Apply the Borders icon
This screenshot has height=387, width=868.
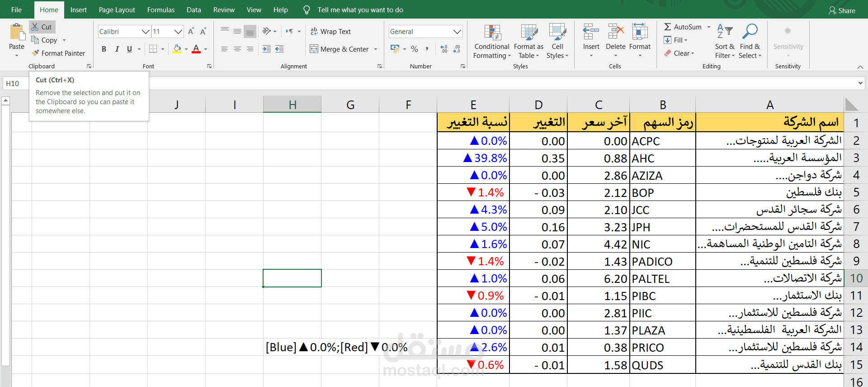pos(153,49)
